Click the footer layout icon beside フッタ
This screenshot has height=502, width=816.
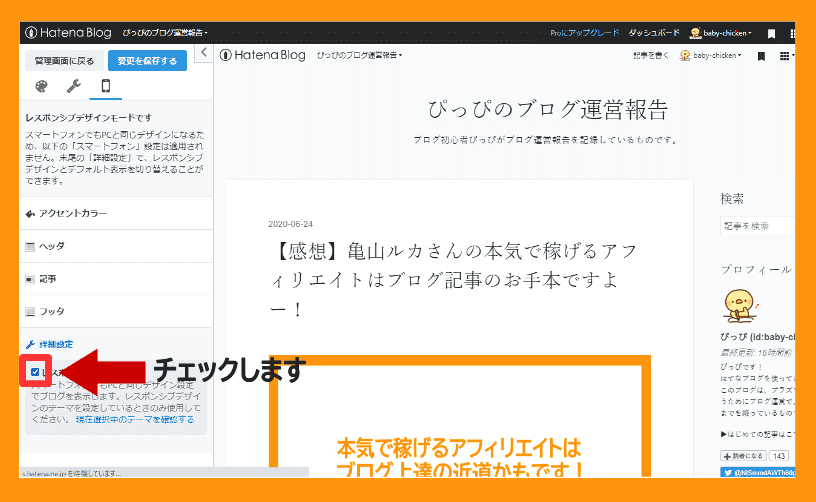pos(30,312)
